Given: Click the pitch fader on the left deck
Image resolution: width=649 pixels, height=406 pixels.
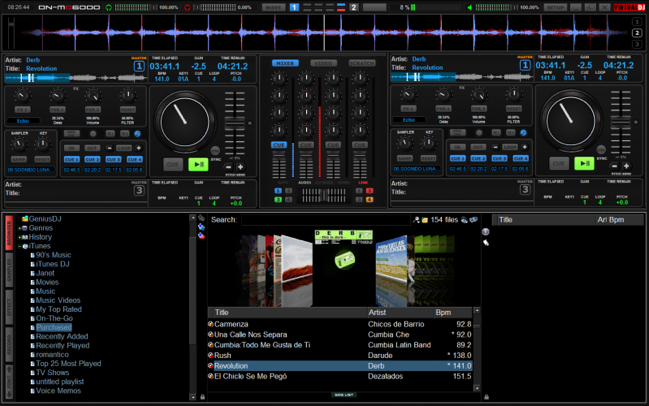Looking at the screenshot, I should (x=235, y=123).
